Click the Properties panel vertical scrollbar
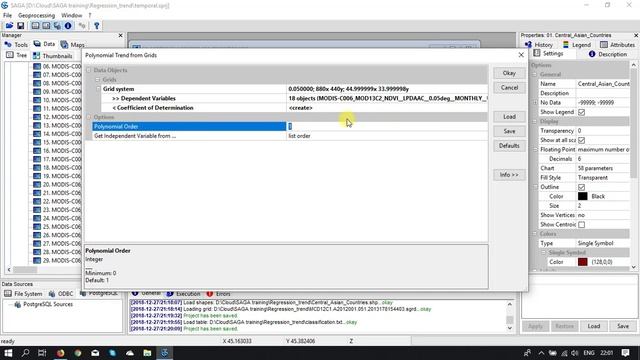 coord(633,165)
